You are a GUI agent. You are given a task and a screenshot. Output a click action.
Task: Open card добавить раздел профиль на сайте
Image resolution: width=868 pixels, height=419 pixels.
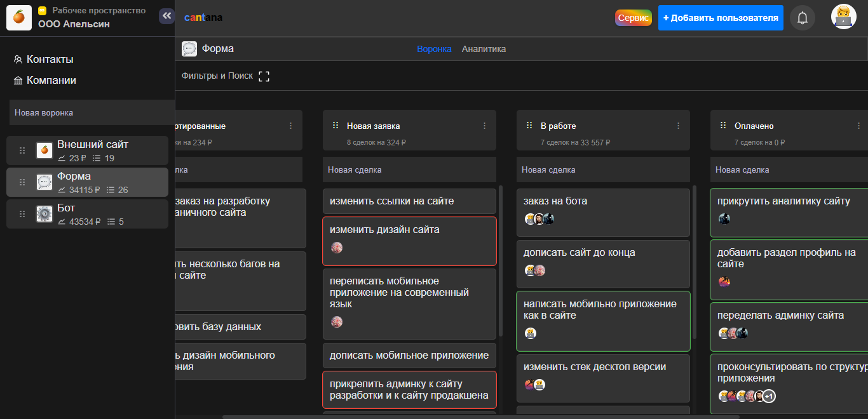coord(789,270)
